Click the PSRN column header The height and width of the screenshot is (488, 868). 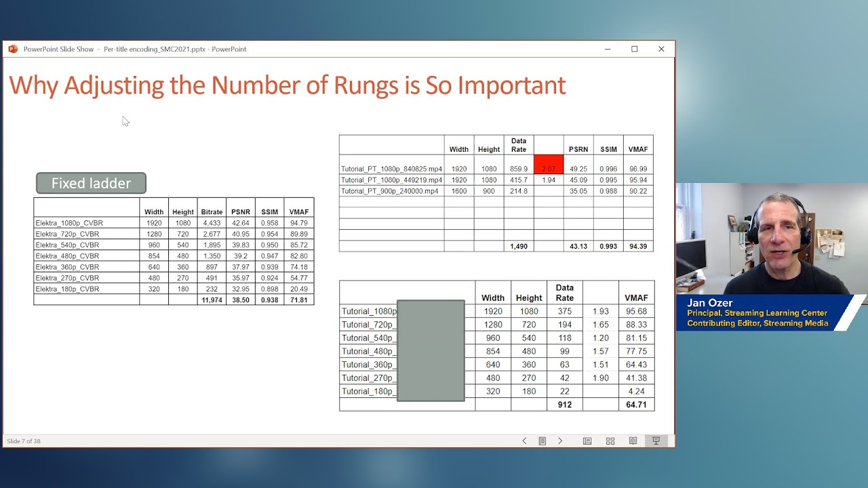pyautogui.click(x=578, y=149)
